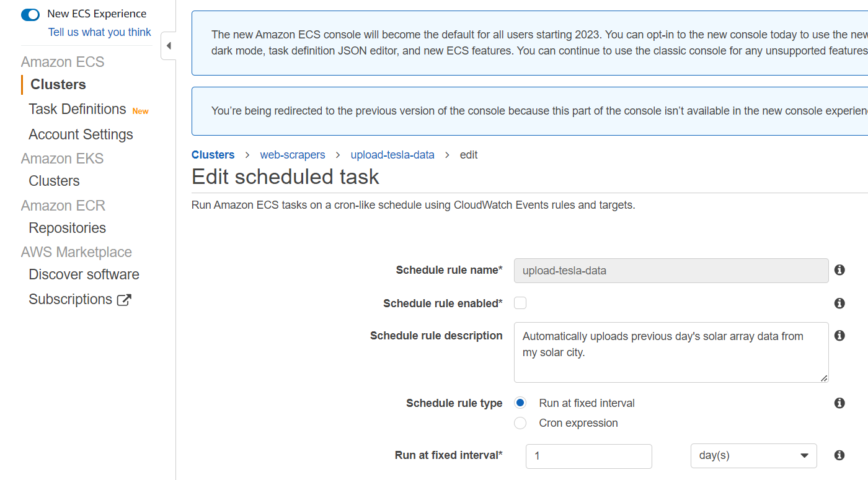This screenshot has width=868, height=480.
Task: Click info icon beside Schedule rule type
Action: 839,403
